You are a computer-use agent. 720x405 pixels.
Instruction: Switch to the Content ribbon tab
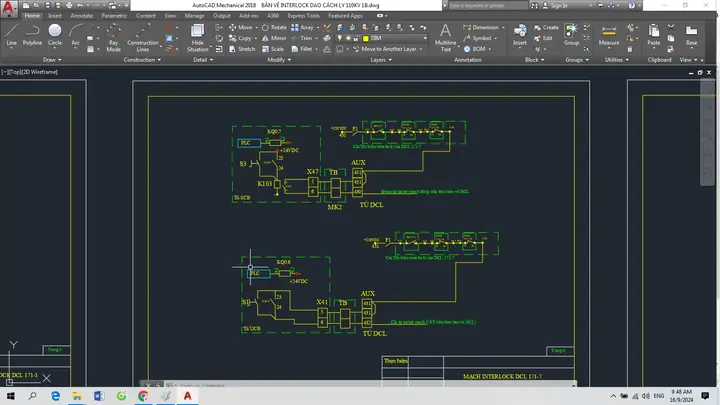pos(146,16)
